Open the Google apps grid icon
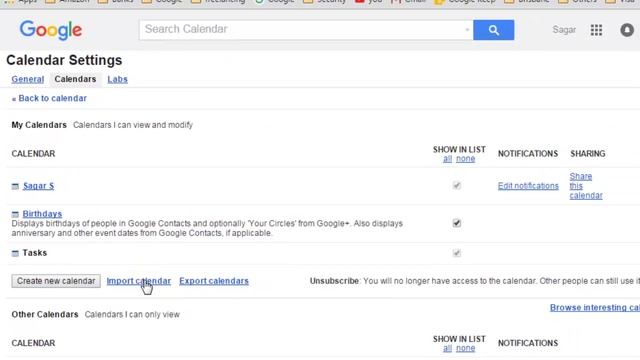Screen dimensions: 640x360 point(596,30)
